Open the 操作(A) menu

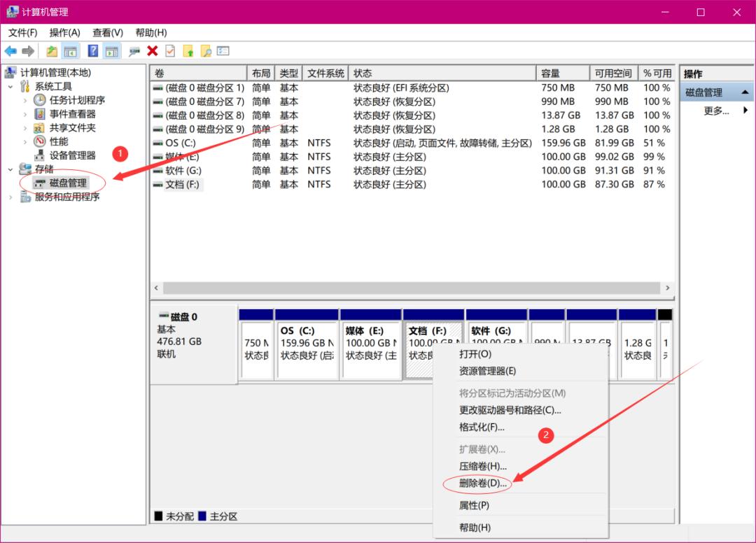[x=64, y=33]
